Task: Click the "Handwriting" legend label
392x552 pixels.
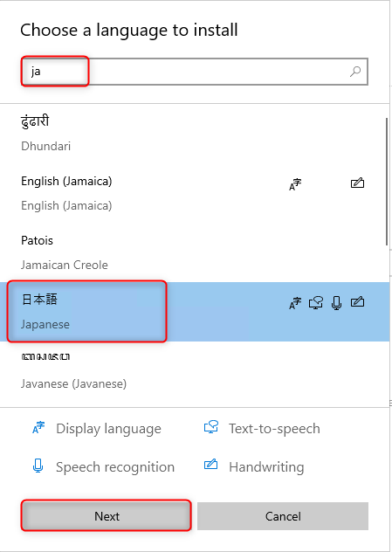Action: [x=266, y=467]
